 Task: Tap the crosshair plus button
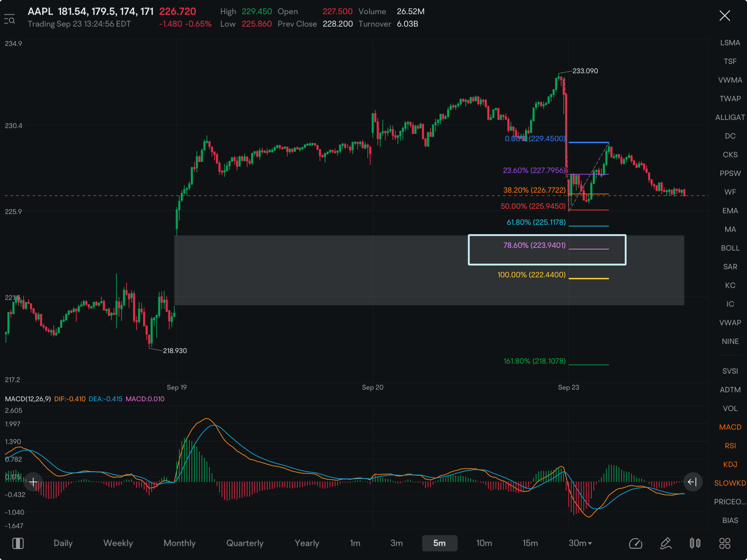[33, 482]
